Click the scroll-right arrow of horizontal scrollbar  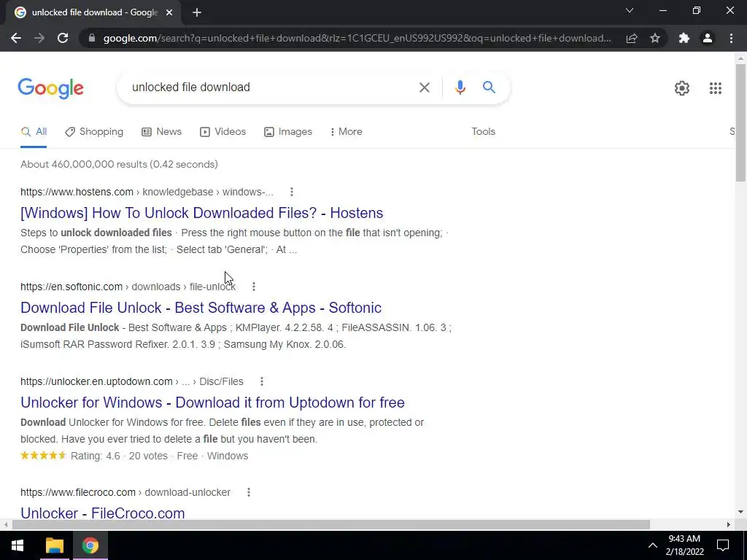(729, 525)
